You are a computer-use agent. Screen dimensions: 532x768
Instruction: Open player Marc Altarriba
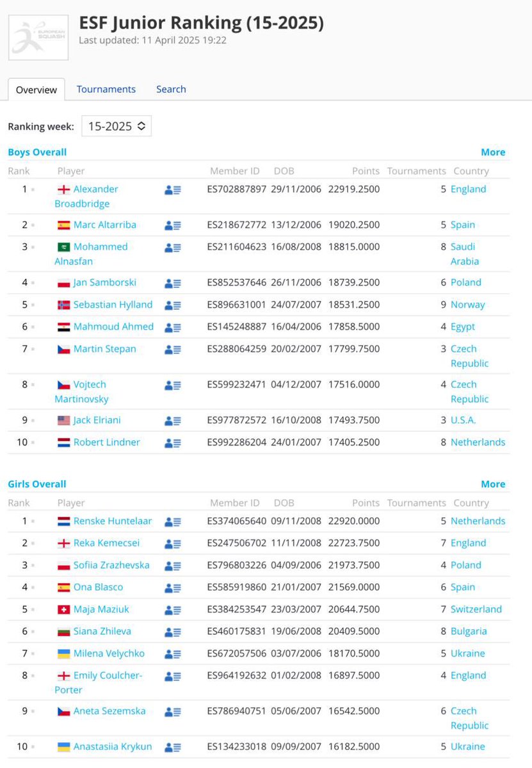click(x=105, y=225)
